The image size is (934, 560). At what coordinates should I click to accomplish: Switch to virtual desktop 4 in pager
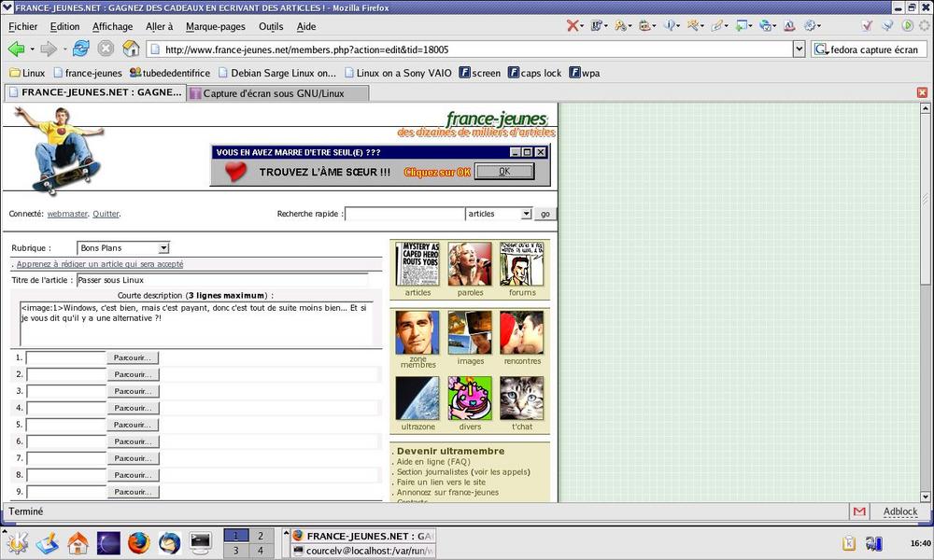(261, 551)
